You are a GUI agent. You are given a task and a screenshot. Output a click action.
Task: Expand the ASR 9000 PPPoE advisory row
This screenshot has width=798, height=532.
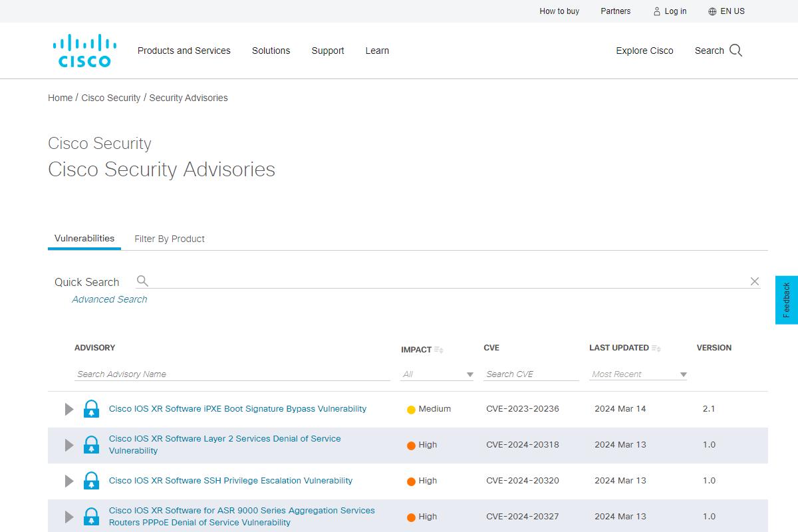68,517
